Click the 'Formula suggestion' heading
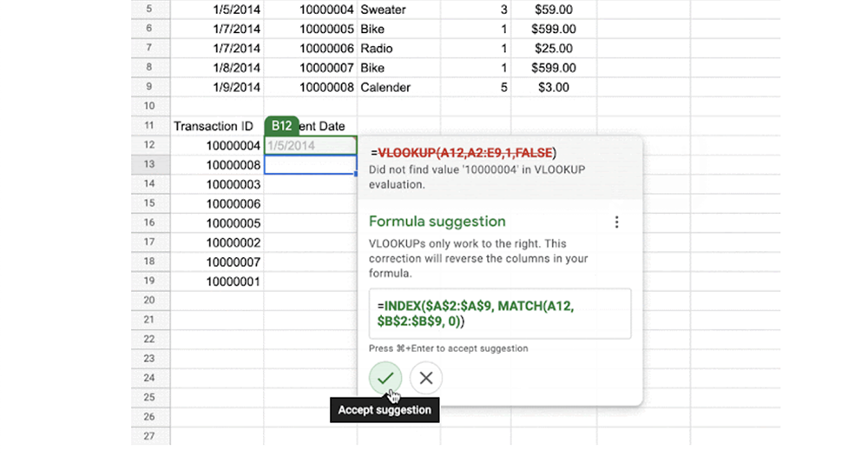This screenshot has width=868, height=457. (x=437, y=221)
